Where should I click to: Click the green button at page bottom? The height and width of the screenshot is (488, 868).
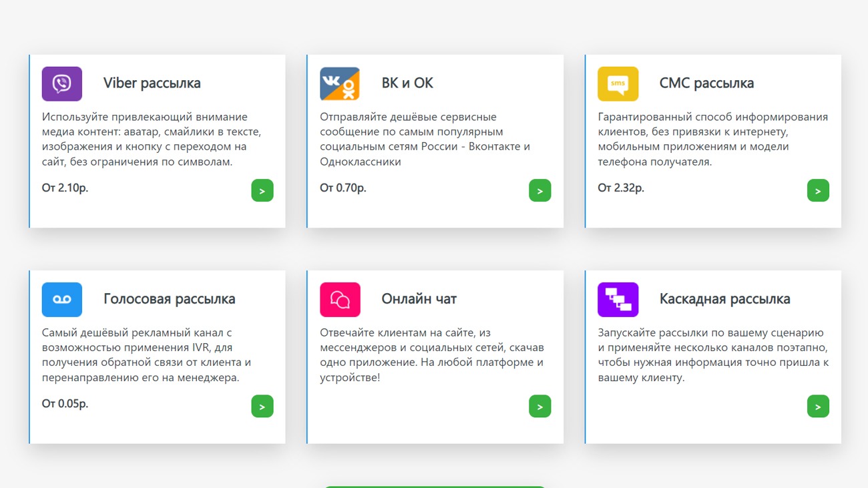[x=434, y=486]
